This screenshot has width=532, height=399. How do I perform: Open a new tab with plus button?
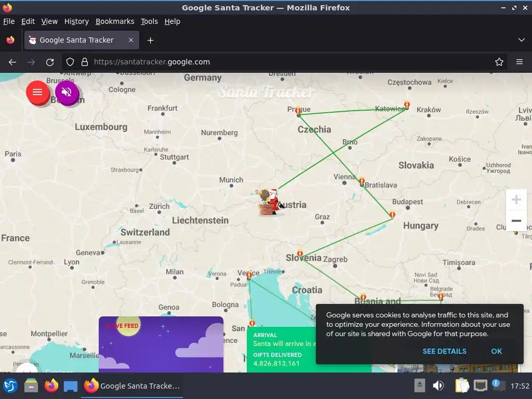[150, 41]
